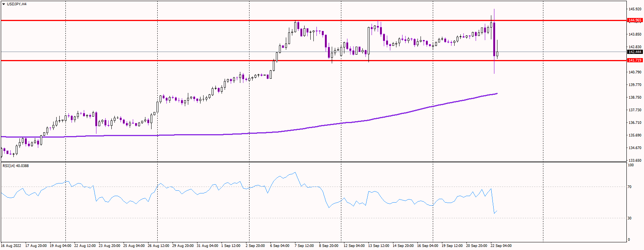Click the 22 Aug 12:00 time label
The width and height of the screenshot is (644, 250).
click(x=85, y=246)
